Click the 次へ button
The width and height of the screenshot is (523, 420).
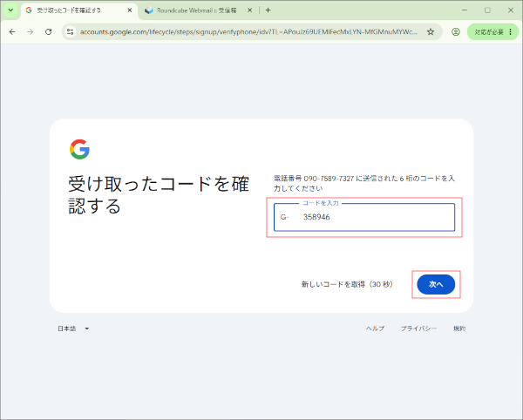436,284
